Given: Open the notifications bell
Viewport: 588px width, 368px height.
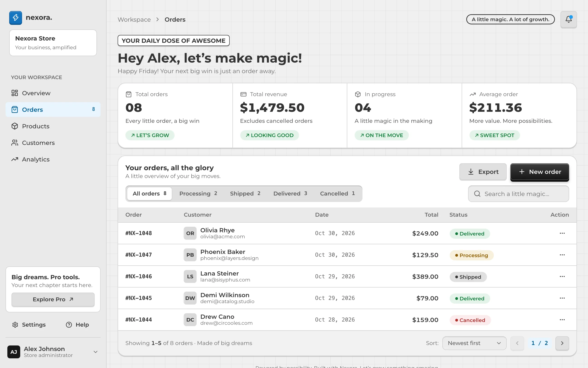Looking at the screenshot, I should coord(568,19).
